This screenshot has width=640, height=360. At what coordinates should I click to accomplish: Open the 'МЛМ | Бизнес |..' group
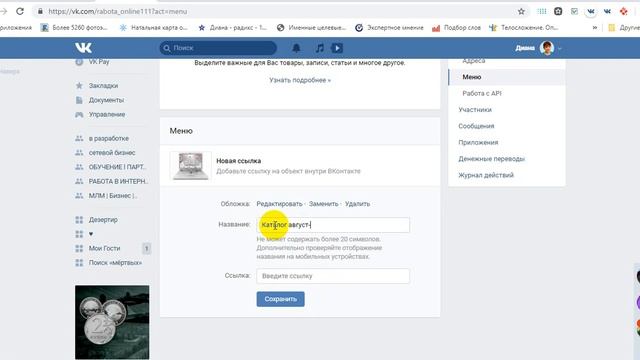pos(113,196)
